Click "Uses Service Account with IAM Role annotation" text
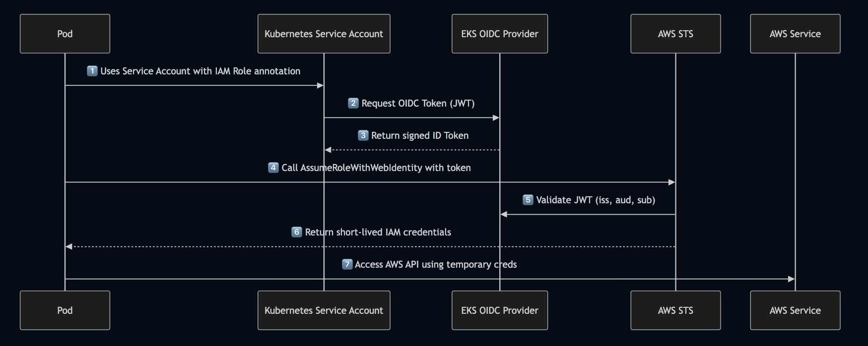The width and height of the screenshot is (868, 346). 200,71
